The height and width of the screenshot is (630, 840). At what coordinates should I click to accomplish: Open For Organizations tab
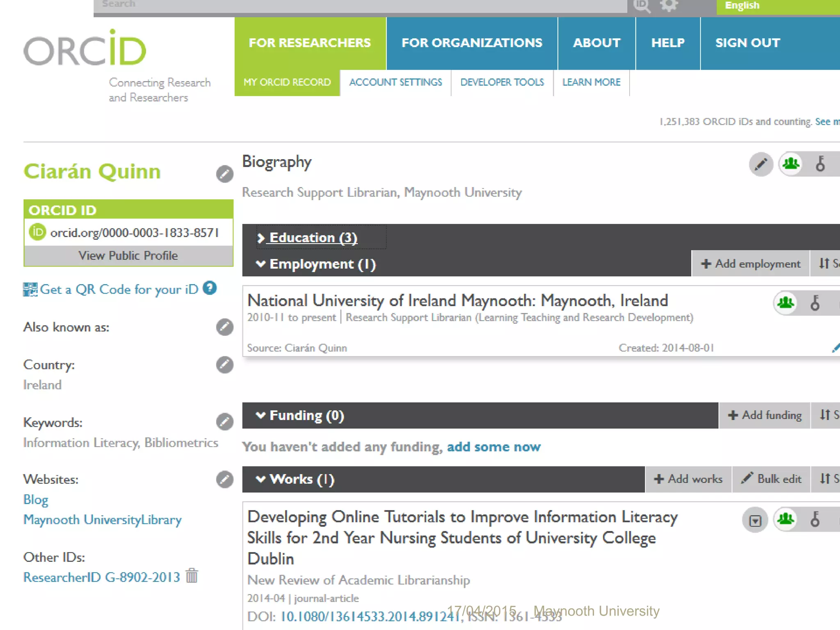point(472,43)
